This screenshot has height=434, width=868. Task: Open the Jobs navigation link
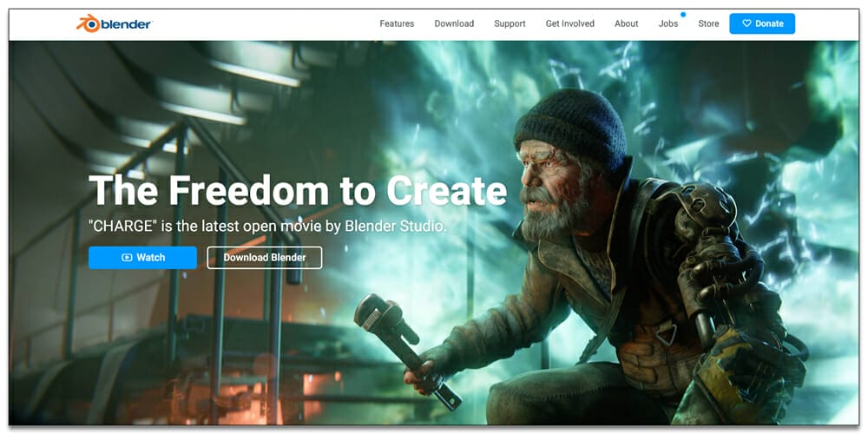point(668,23)
